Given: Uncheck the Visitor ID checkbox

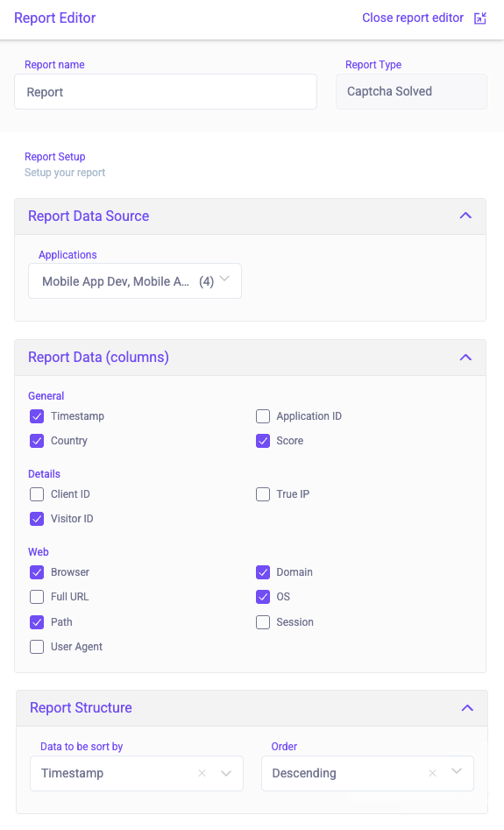Looking at the screenshot, I should 37,519.
